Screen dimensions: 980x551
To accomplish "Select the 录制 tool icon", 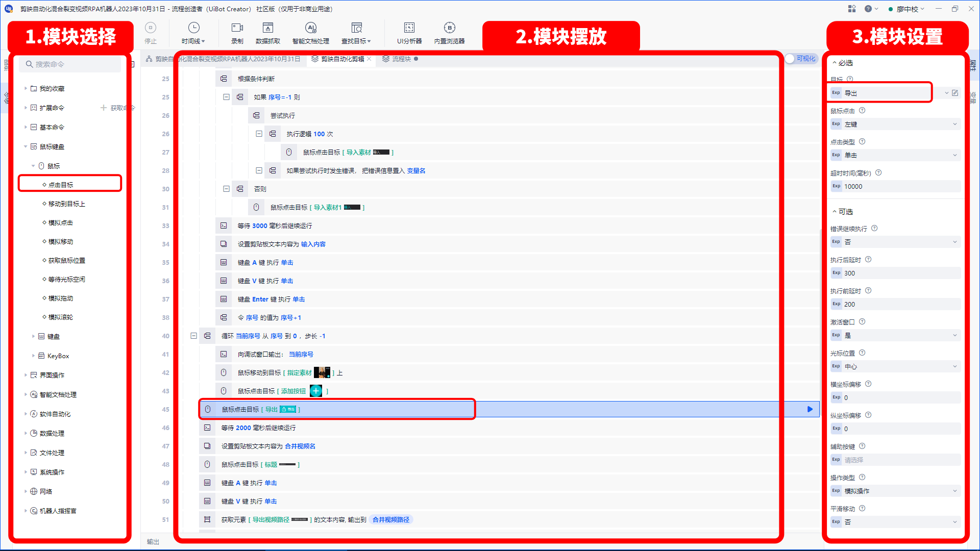I will click(236, 32).
